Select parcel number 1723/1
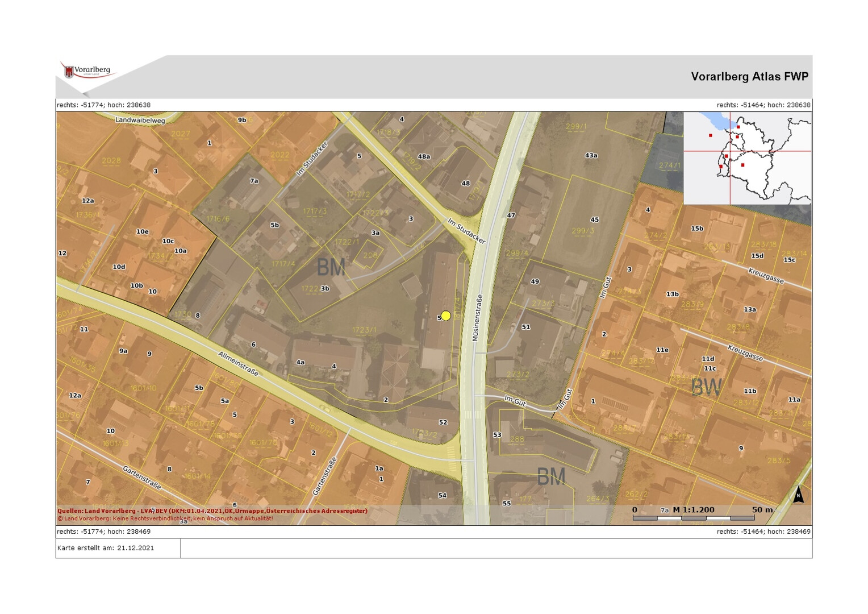This screenshot has height=614, width=868. click(x=364, y=330)
